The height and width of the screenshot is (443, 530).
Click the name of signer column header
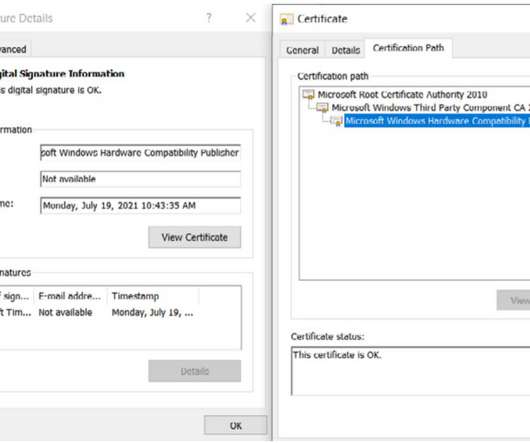click(x=16, y=296)
